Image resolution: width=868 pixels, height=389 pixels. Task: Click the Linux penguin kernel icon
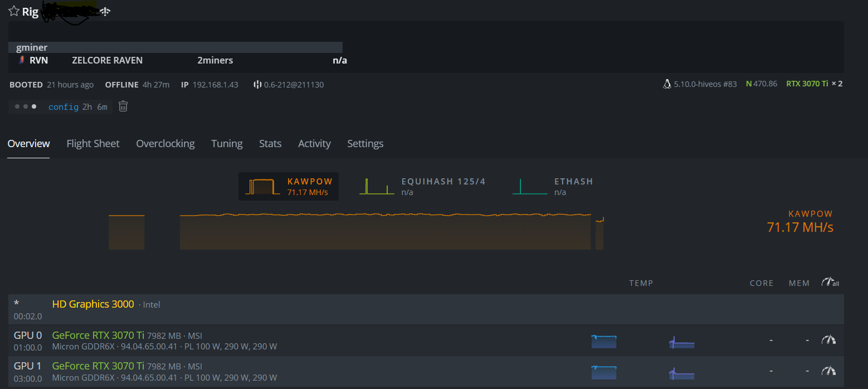[667, 84]
